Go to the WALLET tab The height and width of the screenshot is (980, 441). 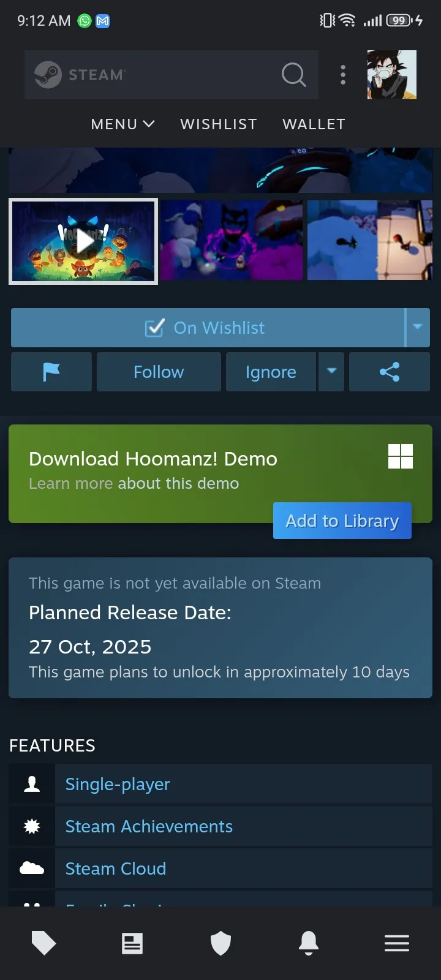click(x=314, y=124)
